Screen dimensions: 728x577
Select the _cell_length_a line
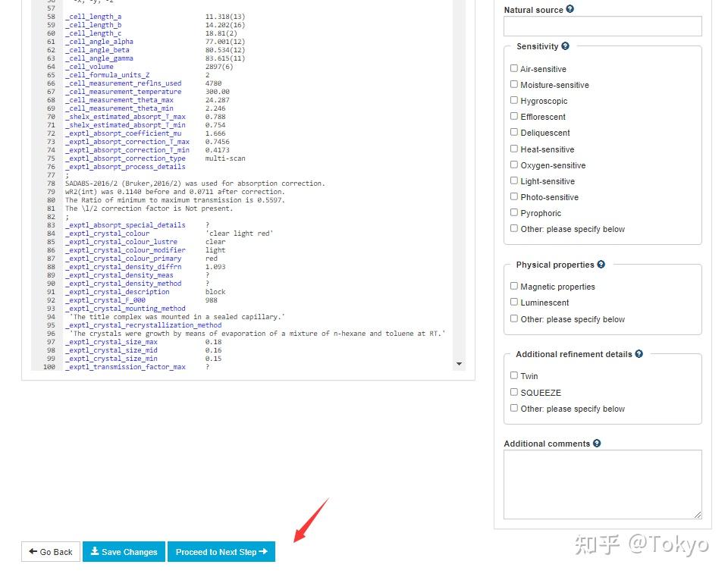(155, 17)
